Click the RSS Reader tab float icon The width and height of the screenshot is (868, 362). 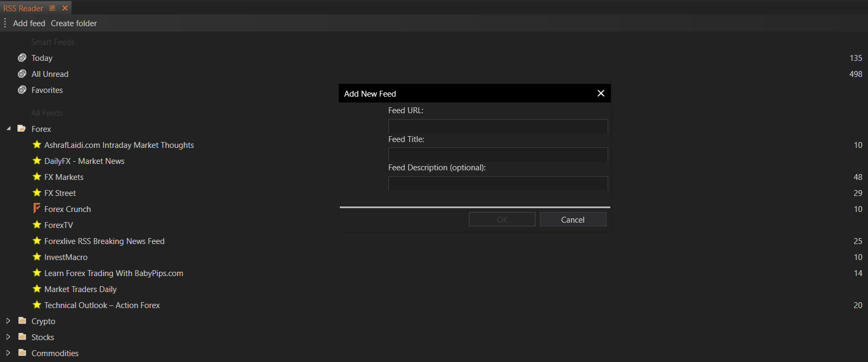(x=52, y=8)
